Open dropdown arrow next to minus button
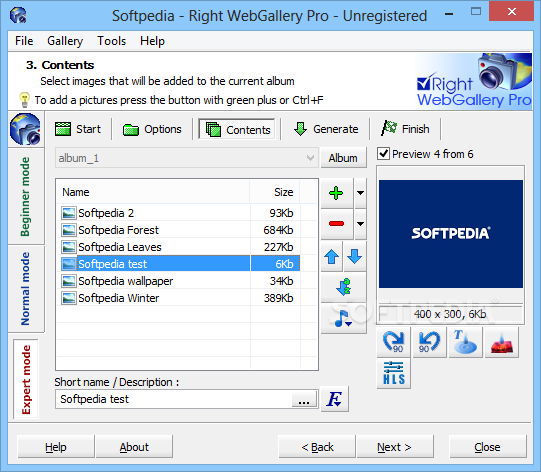 click(360, 224)
